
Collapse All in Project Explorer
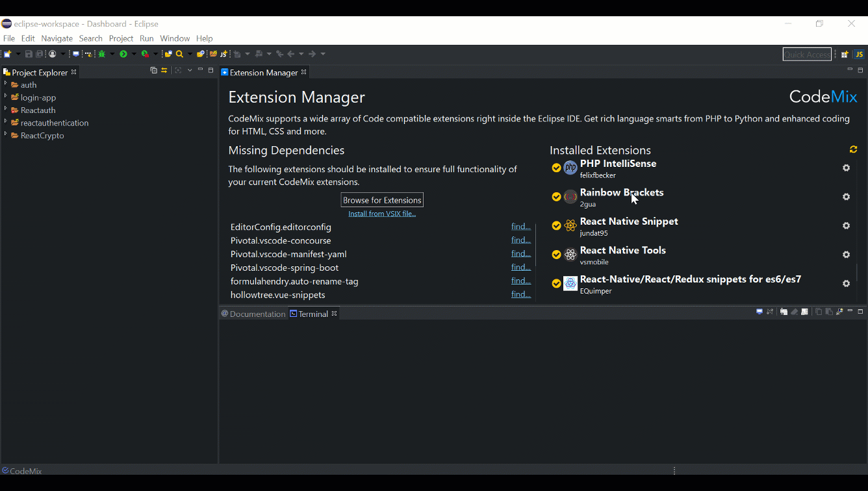[x=153, y=70]
